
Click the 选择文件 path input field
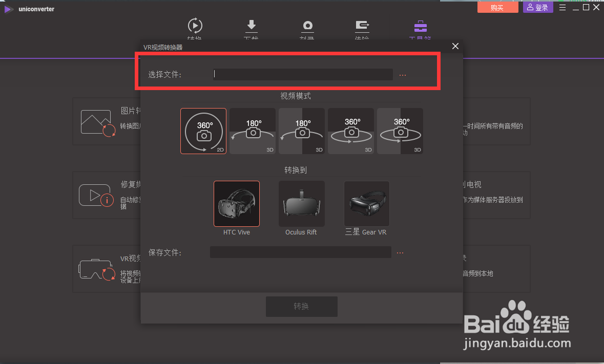coord(303,74)
